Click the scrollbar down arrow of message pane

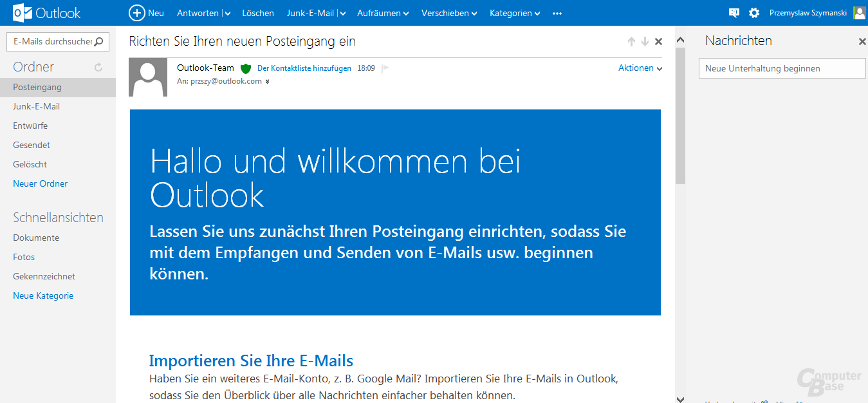tap(680, 398)
